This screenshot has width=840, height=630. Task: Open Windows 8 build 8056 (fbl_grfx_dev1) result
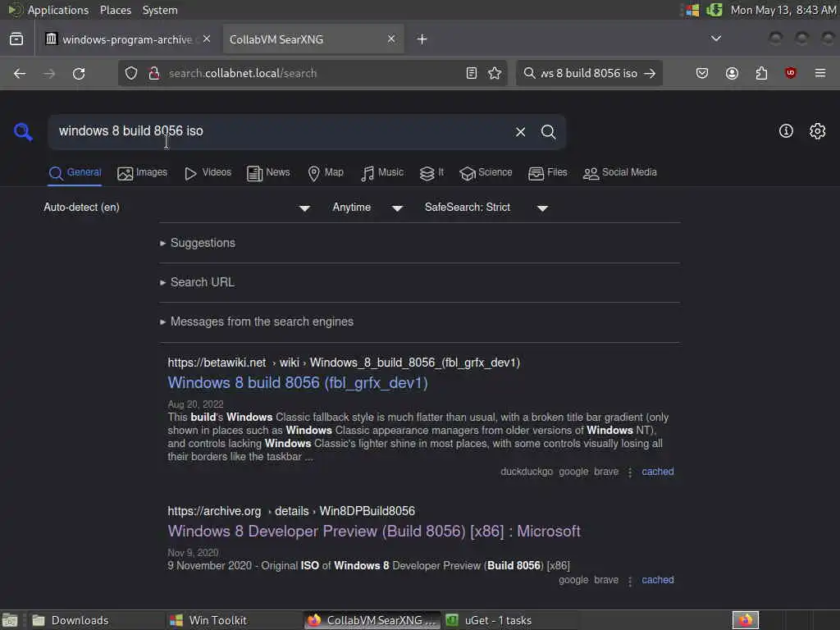298,382
